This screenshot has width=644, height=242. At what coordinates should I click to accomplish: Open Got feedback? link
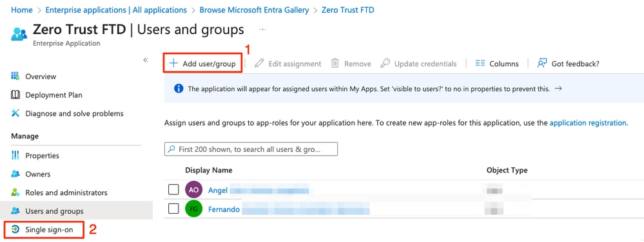pos(569,64)
